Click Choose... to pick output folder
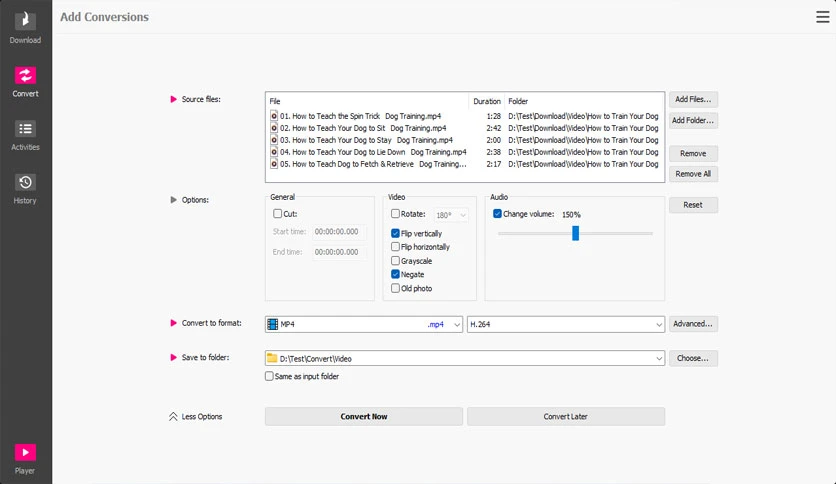Viewport: 836px width, 484px height. click(x=693, y=358)
